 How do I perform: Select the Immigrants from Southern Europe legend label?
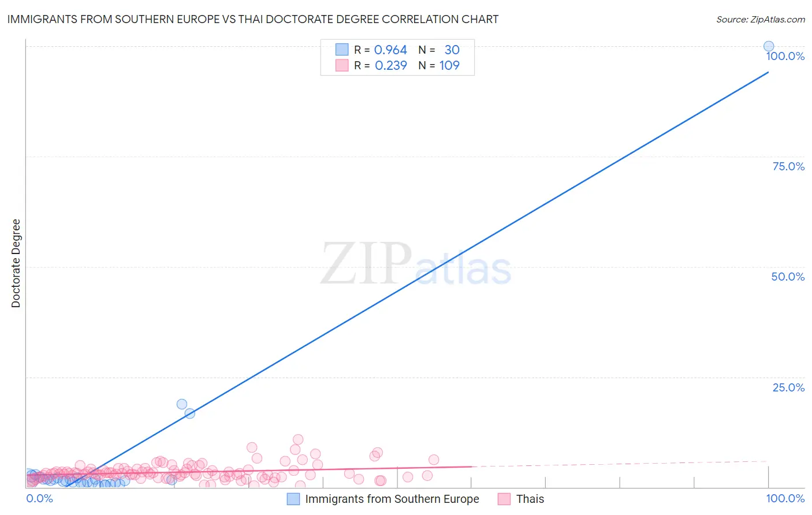(x=392, y=499)
